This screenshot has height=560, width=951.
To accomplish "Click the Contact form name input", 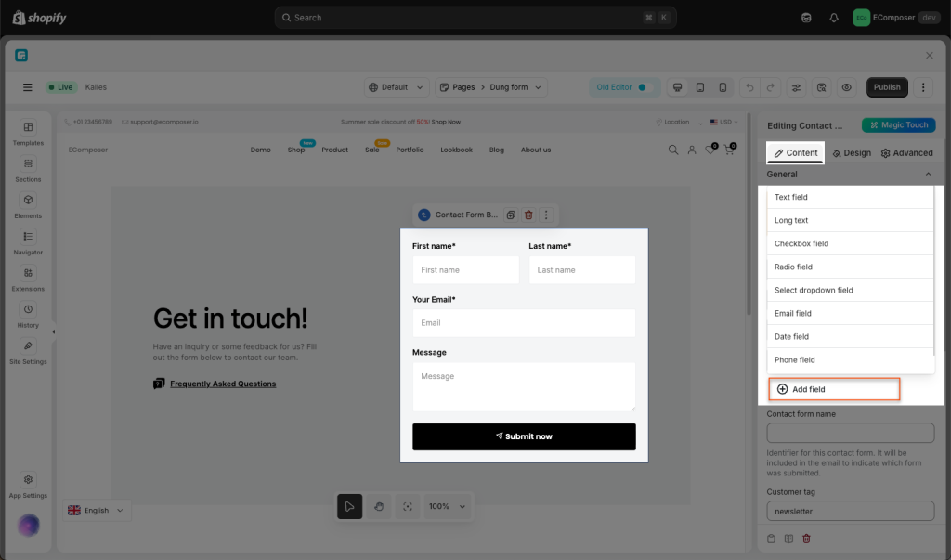I will click(850, 434).
